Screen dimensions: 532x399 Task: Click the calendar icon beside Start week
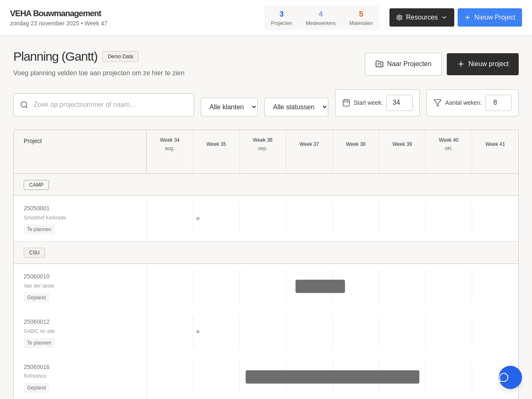346,103
